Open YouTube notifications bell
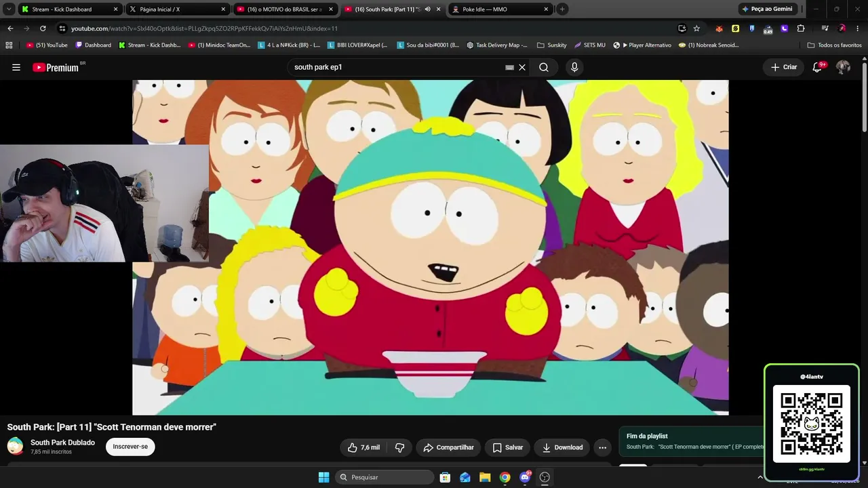Viewport: 868px width, 488px height. 818,67
